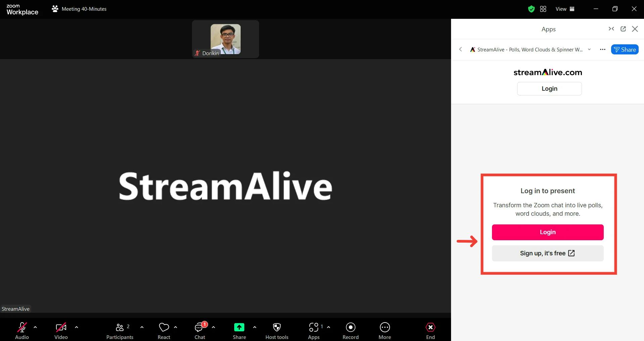Viewport: 644px width, 341px height.
Task: Pop out the Apps panel
Action: 623,29
